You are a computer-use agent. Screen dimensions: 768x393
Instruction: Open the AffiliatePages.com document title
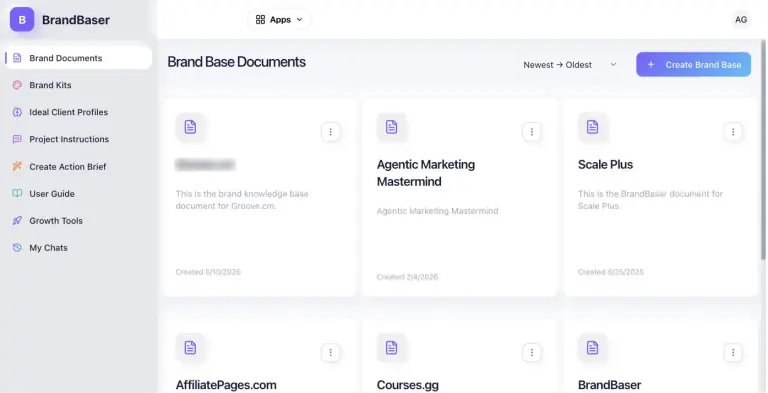(226, 385)
